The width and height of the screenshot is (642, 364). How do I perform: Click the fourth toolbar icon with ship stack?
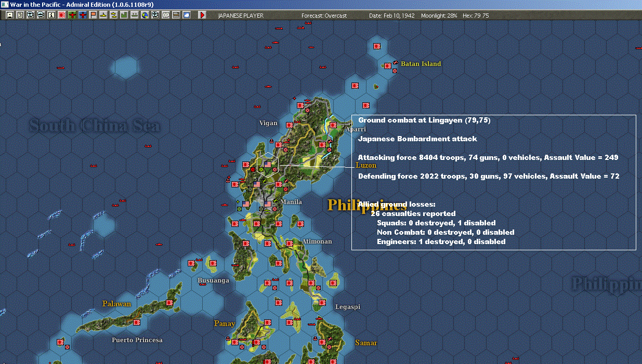click(41, 15)
